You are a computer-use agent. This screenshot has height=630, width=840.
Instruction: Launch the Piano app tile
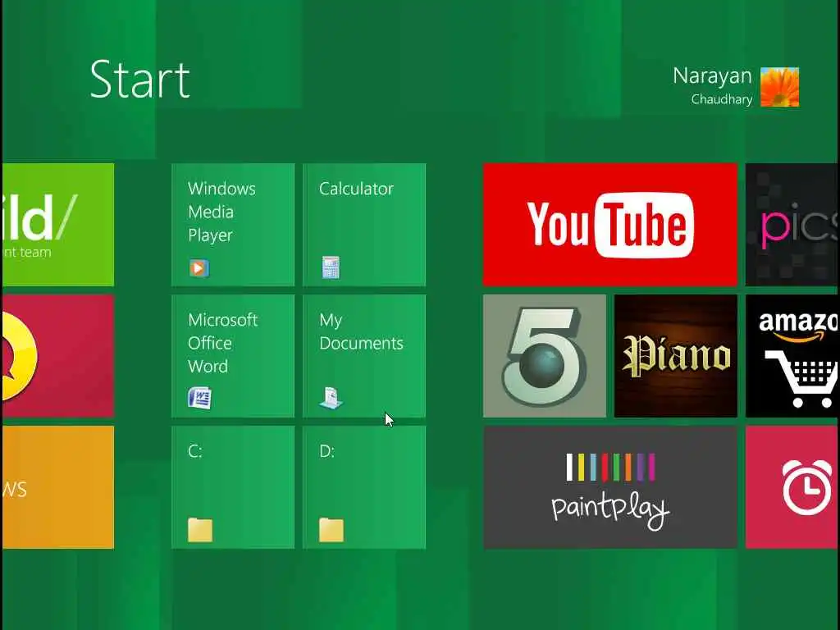[x=676, y=356]
